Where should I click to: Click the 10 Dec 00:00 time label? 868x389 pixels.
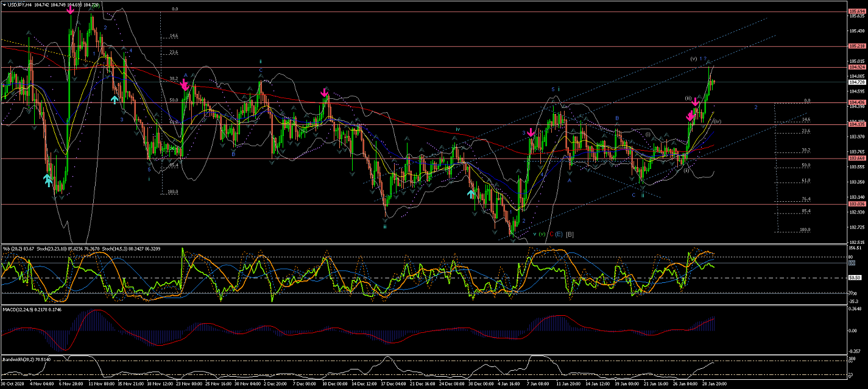335,385
